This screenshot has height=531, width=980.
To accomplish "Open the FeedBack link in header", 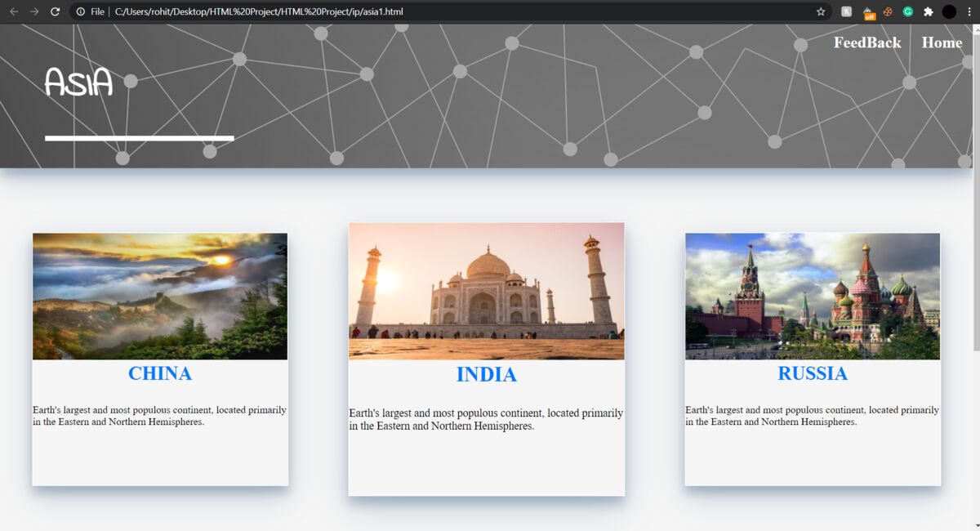I will (867, 42).
